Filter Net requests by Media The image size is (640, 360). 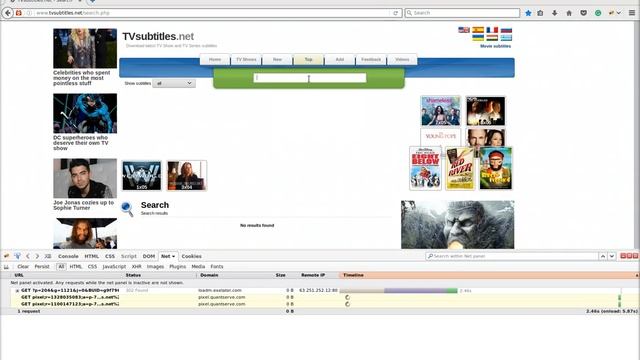[198, 267]
